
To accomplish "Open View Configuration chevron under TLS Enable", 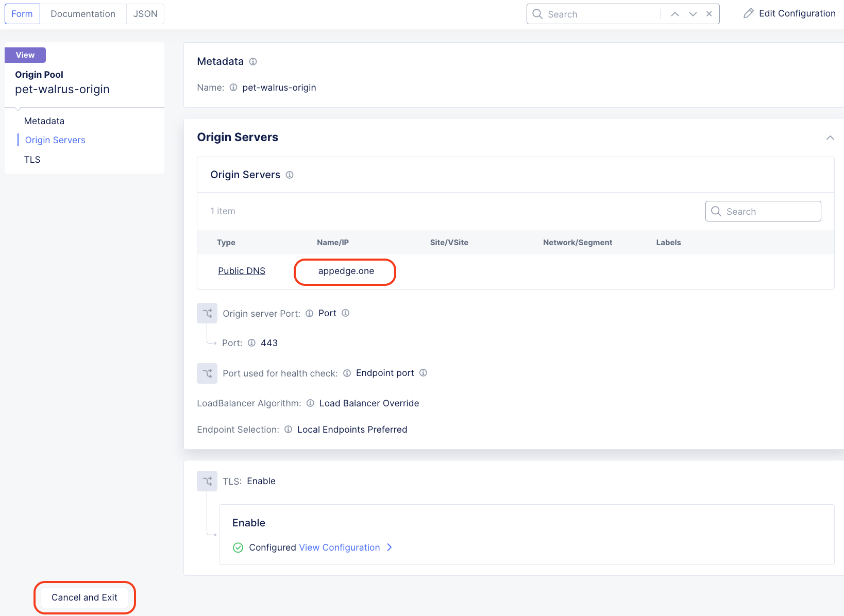I will tap(390, 547).
